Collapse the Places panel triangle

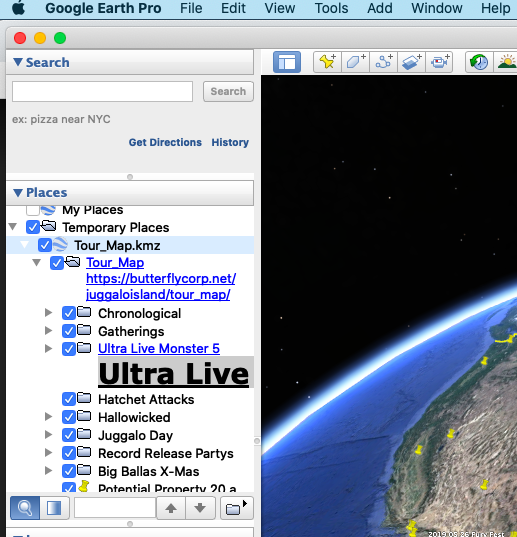(x=18, y=192)
